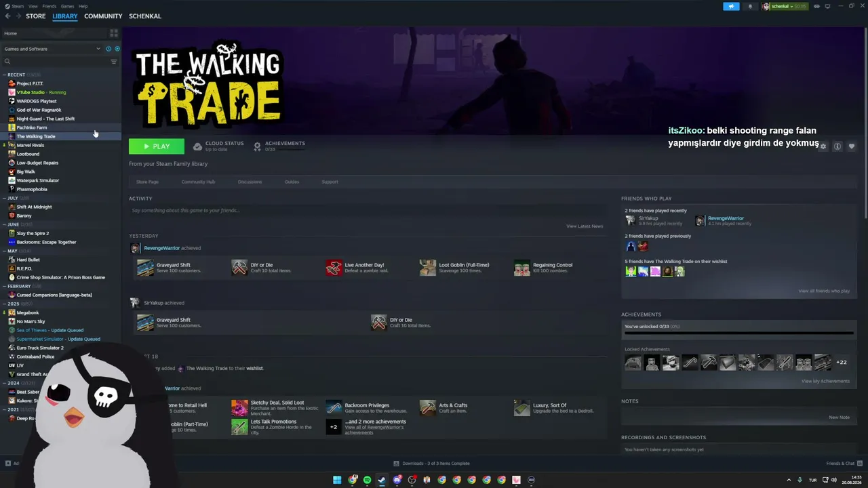Viewport: 868px width, 488px height.
Task: Open advanced library filter options icon
Action: pyautogui.click(x=114, y=62)
